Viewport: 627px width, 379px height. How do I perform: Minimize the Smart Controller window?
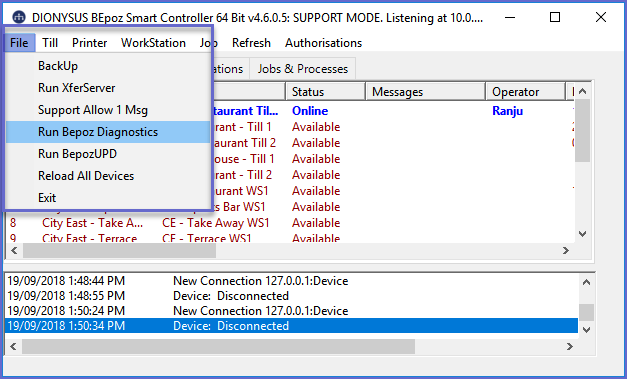click(510, 17)
